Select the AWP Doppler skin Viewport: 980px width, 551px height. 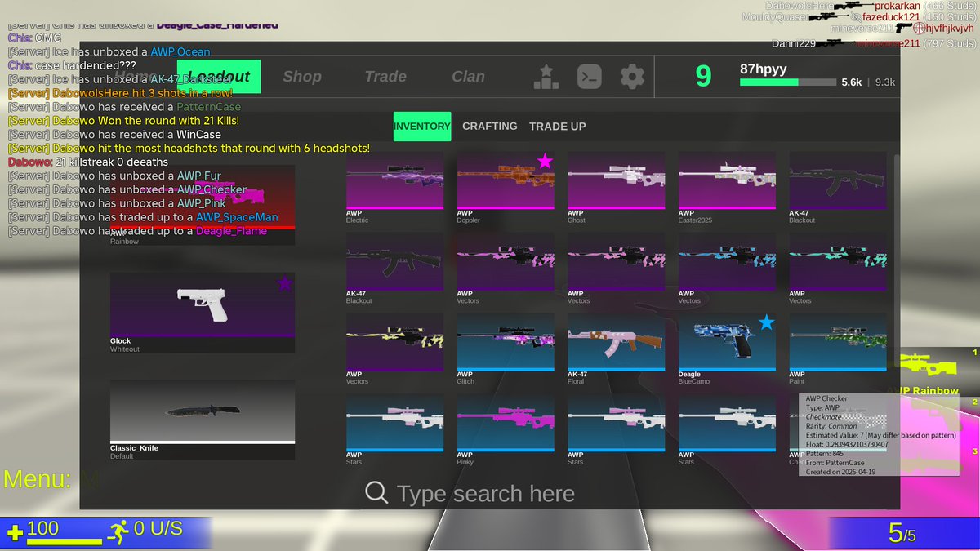coord(506,188)
